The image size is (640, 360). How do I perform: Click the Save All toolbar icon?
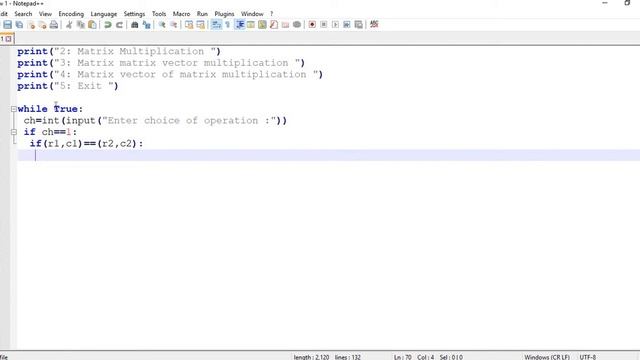click(19, 25)
